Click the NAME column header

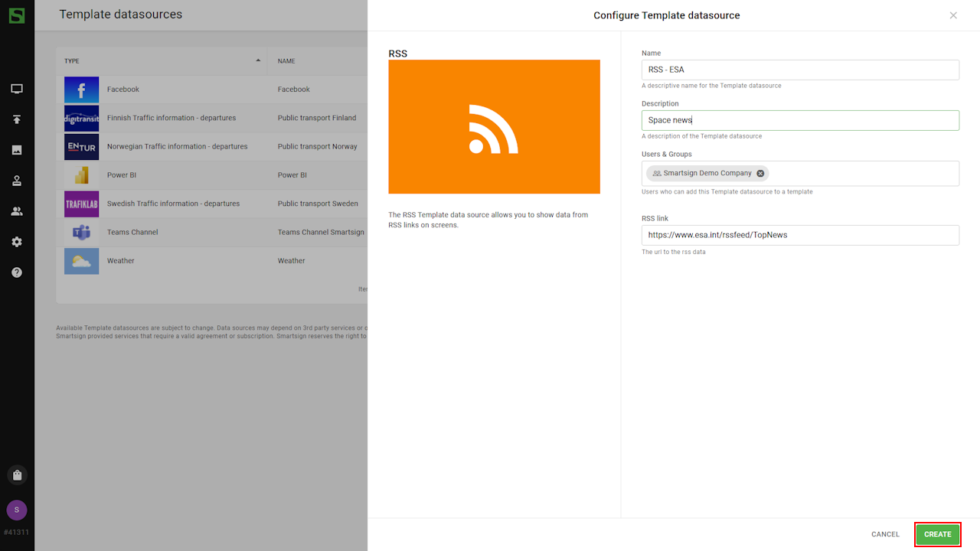point(286,61)
